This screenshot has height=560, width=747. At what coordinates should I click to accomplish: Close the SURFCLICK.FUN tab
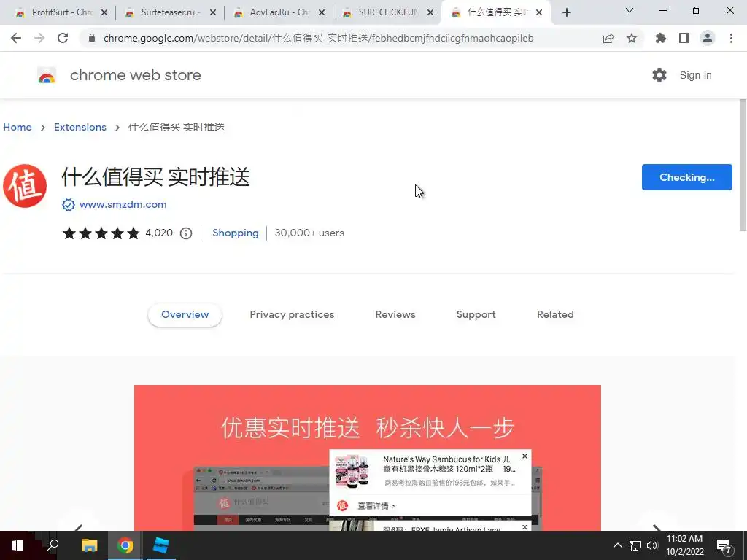[x=430, y=13]
